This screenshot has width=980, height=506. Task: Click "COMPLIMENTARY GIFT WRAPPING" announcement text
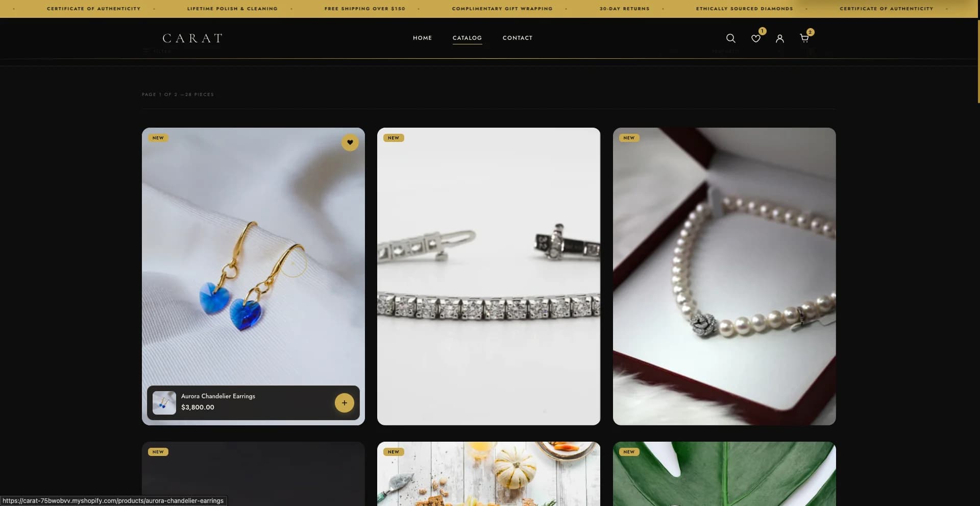pyautogui.click(x=502, y=9)
